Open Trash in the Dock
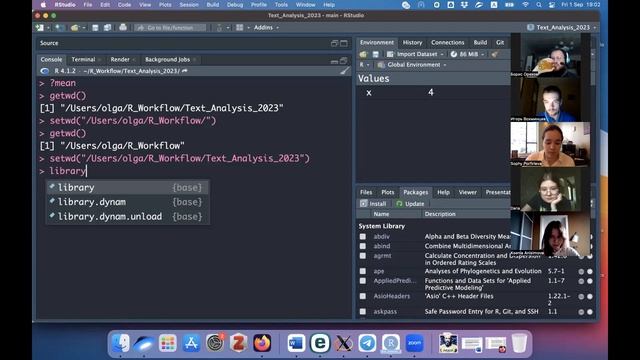Screen dimensions: 640x360 [519, 343]
